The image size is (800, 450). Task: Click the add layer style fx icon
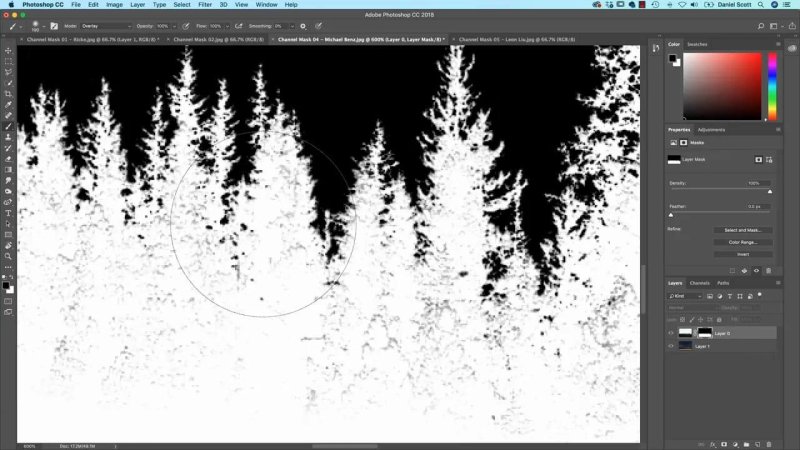[713, 444]
